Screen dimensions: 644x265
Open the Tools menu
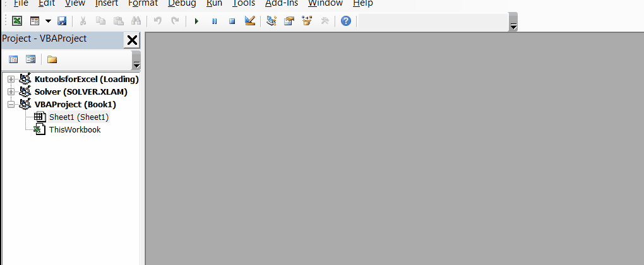[244, 3]
